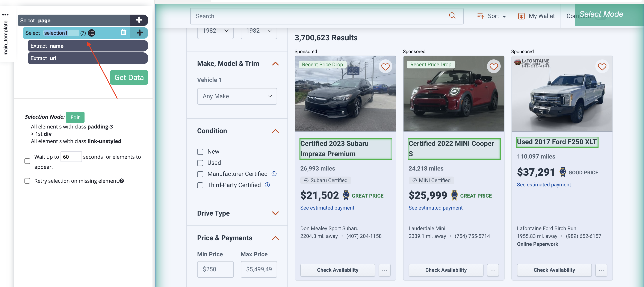Click the Get Data button
The width and height of the screenshot is (644, 287).
click(x=129, y=77)
